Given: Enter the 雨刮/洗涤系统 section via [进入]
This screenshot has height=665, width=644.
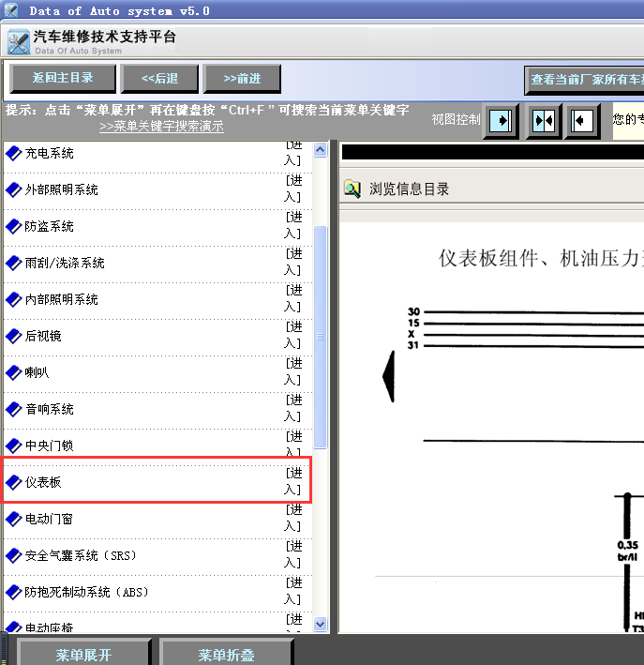Looking at the screenshot, I should point(293,263).
